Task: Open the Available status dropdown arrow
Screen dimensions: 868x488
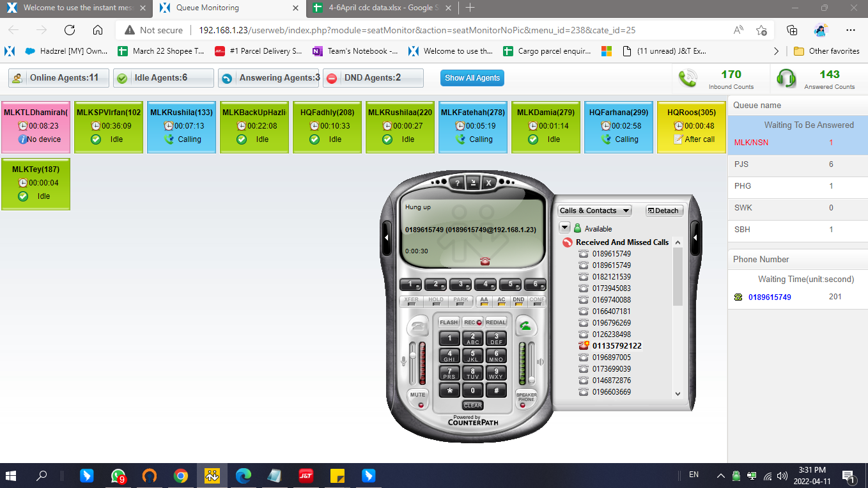Action: (x=565, y=228)
